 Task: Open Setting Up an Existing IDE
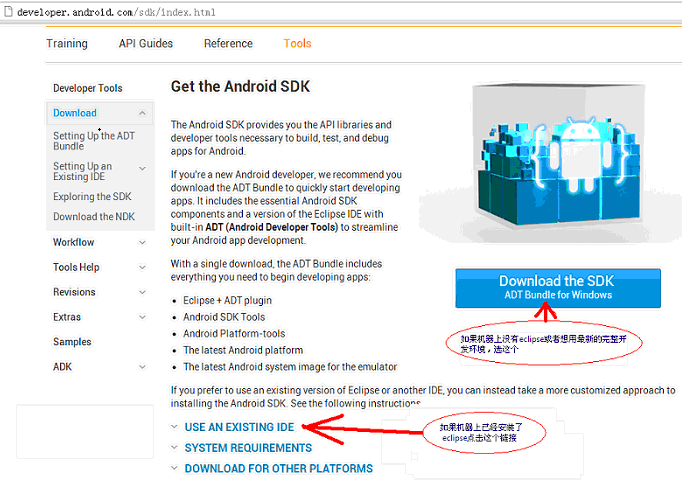click(83, 171)
